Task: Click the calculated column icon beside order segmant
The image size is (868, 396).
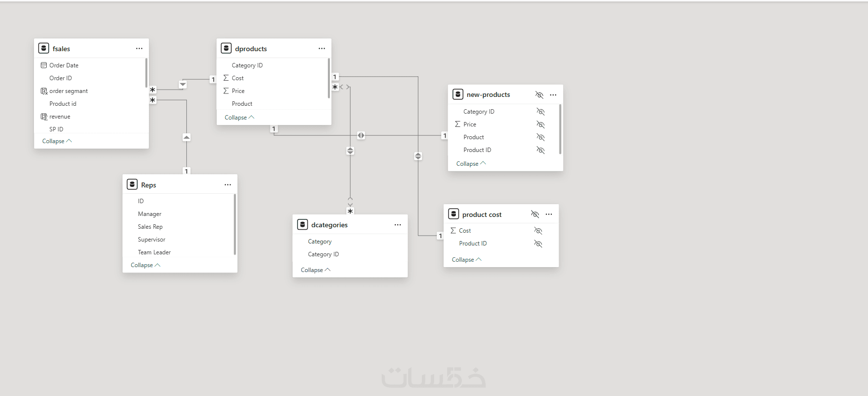Action: point(44,91)
